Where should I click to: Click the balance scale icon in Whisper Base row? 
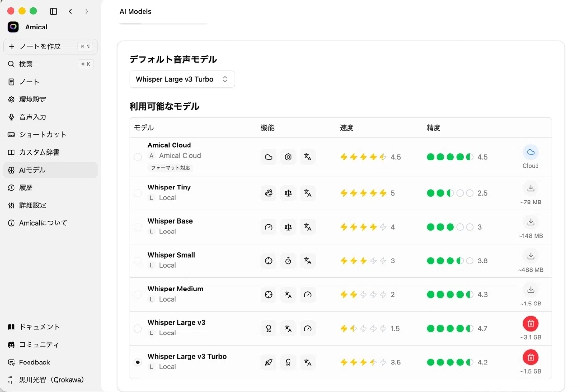click(x=288, y=227)
